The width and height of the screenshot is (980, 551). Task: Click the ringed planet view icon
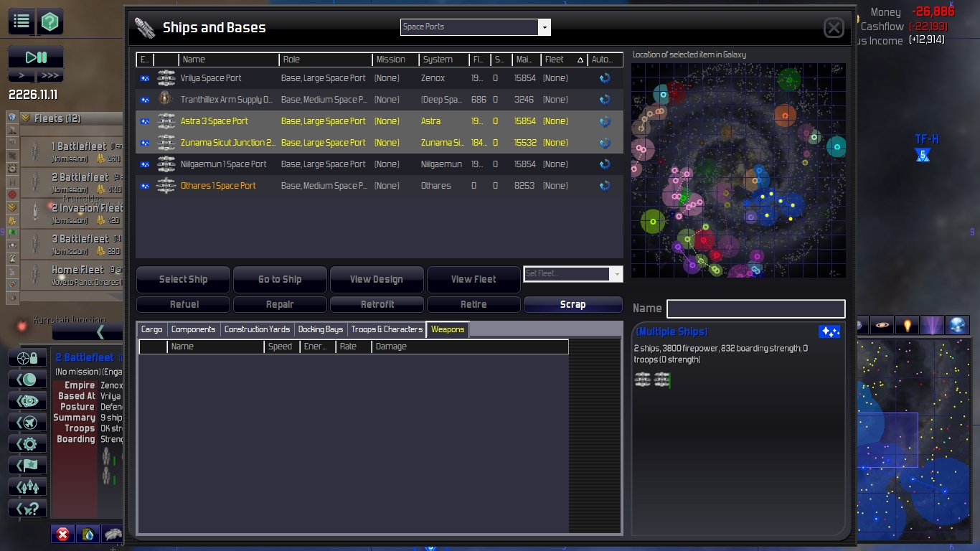tap(882, 325)
